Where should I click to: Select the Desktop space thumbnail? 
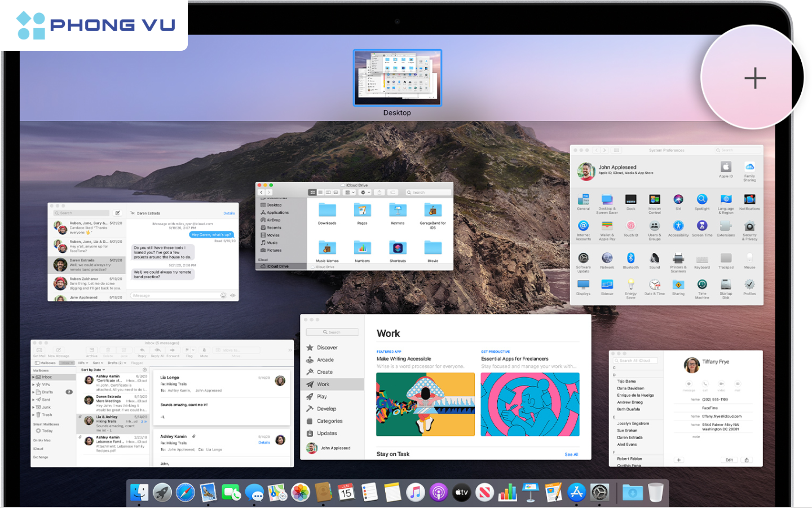pos(398,78)
